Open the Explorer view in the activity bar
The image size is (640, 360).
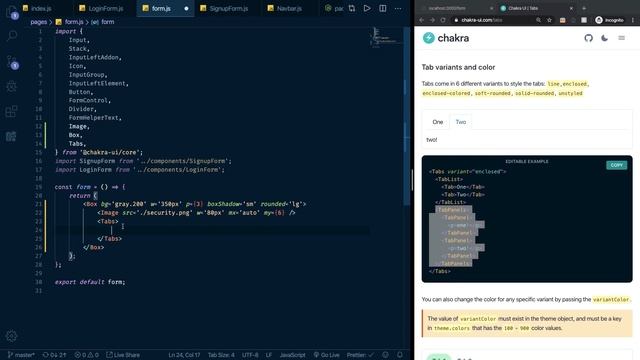[12, 12]
